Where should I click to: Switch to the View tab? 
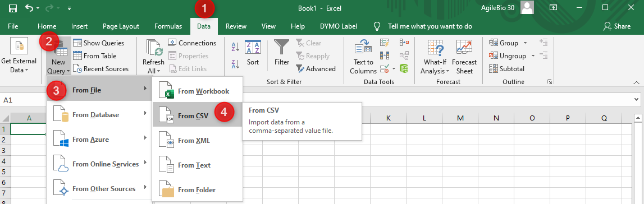268,26
